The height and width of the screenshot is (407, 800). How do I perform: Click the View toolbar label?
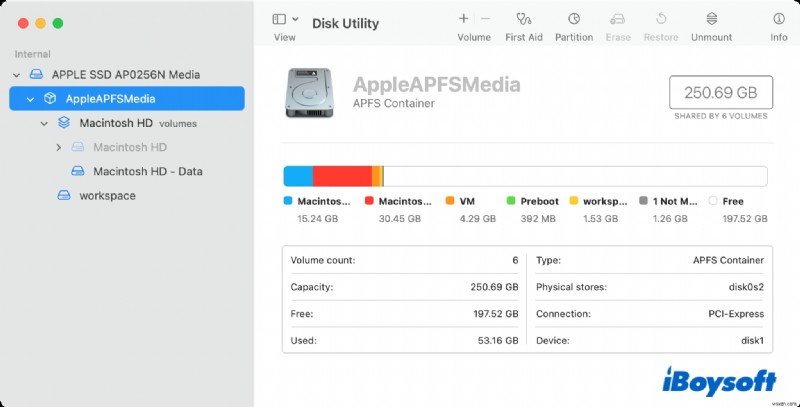click(284, 37)
